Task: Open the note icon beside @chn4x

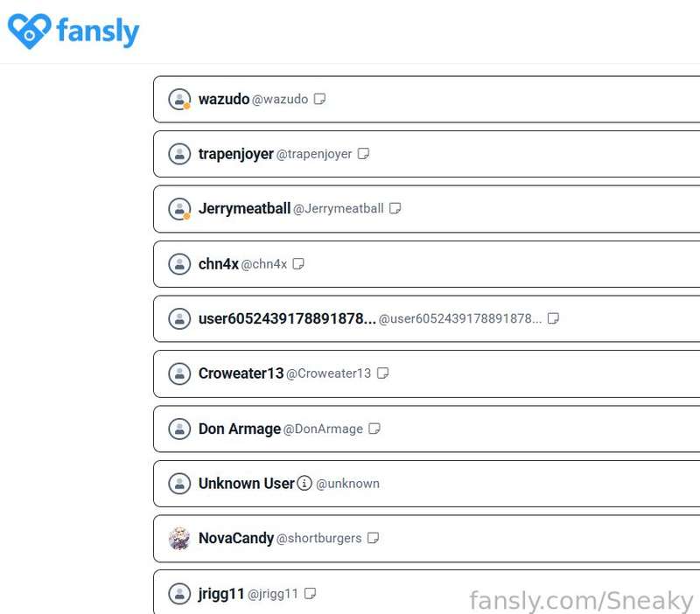Action: pyautogui.click(x=298, y=264)
